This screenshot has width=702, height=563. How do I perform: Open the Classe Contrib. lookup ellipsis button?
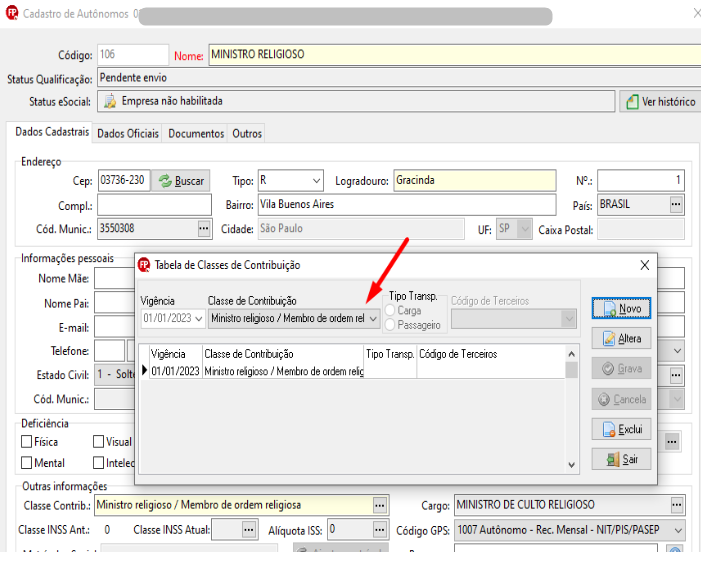[x=380, y=505]
